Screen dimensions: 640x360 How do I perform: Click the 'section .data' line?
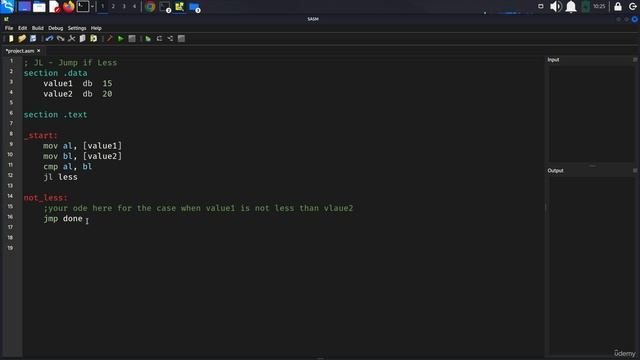pos(56,73)
